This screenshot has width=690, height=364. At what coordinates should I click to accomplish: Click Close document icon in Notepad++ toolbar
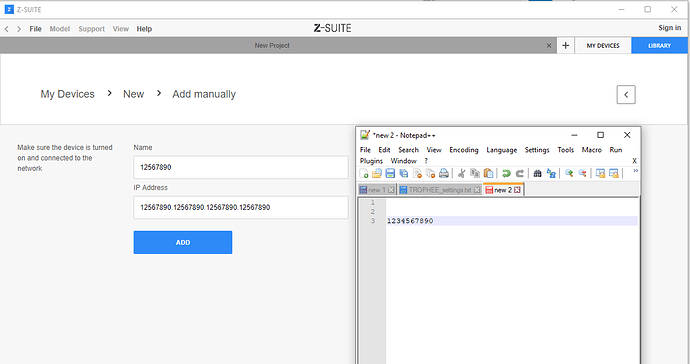coord(417,173)
